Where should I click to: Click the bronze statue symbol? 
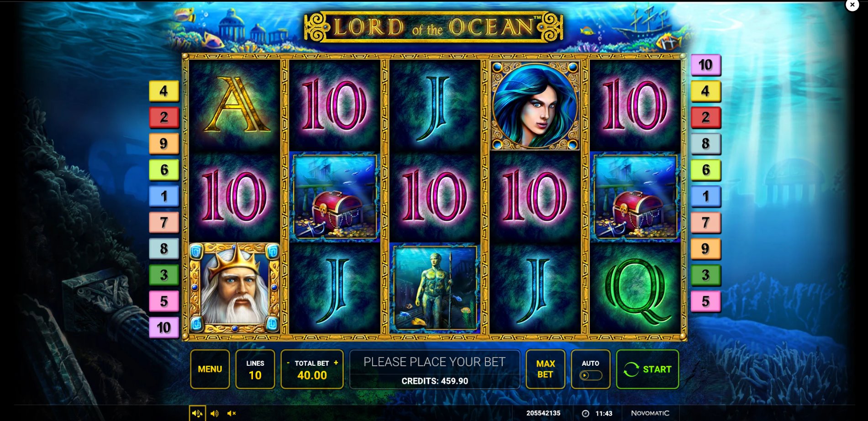[434, 288]
